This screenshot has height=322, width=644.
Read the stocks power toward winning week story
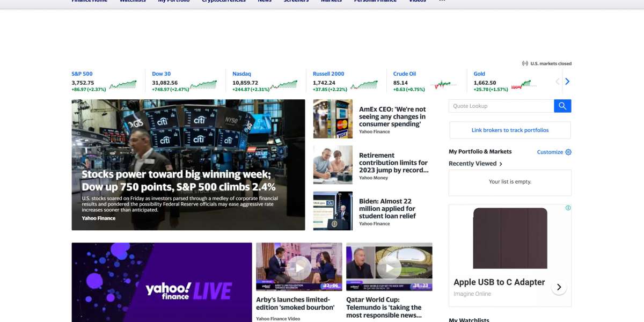tap(178, 181)
